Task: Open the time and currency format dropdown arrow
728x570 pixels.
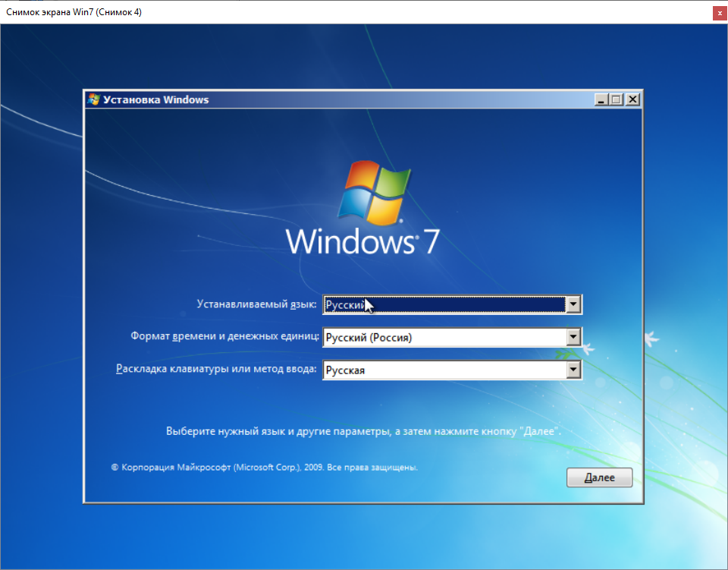Action: pyautogui.click(x=573, y=337)
